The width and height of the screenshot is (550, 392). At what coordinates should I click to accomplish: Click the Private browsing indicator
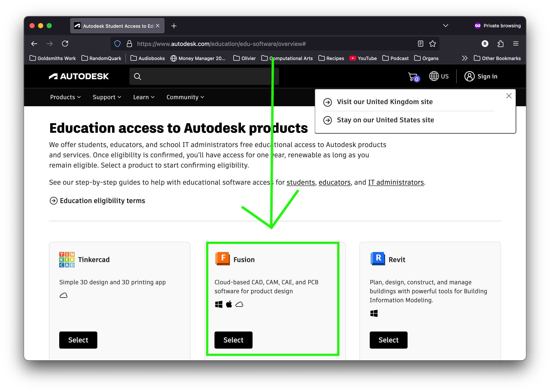[x=498, y=26]
